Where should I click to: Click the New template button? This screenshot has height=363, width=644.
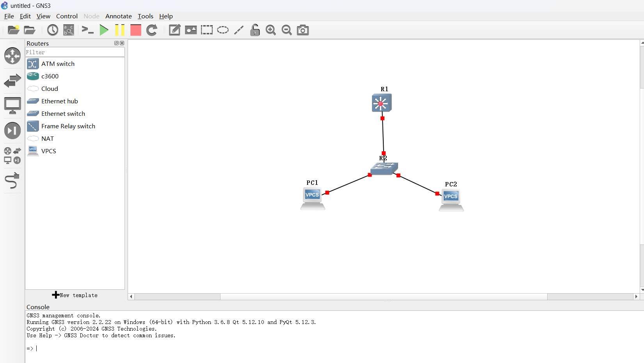(75, 295)
